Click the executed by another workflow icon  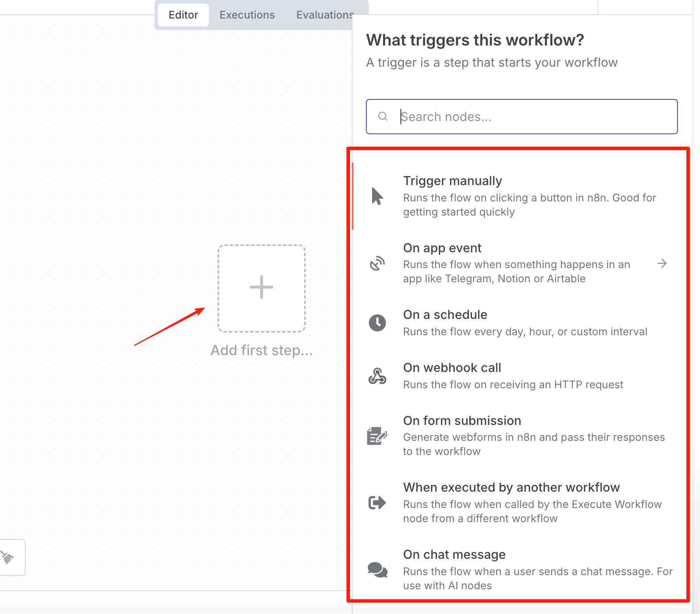click(377, 503)
